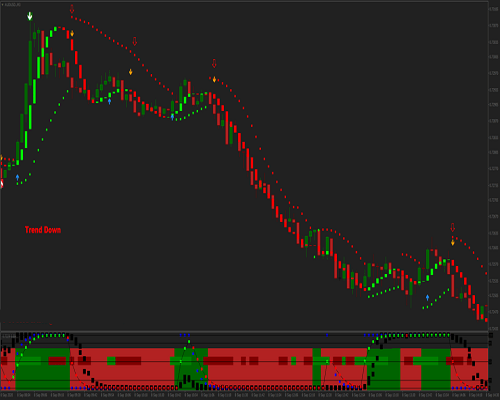This screenshot has width=500, height=400.
Task: Select blue up arrow below the initial rally start
Action: pyautogui.click(x=17, y=177)
